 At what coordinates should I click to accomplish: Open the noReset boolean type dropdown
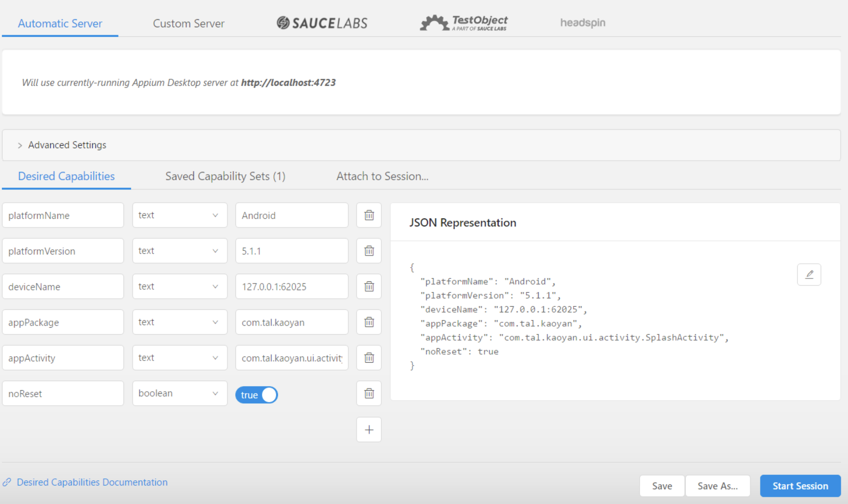180,393
